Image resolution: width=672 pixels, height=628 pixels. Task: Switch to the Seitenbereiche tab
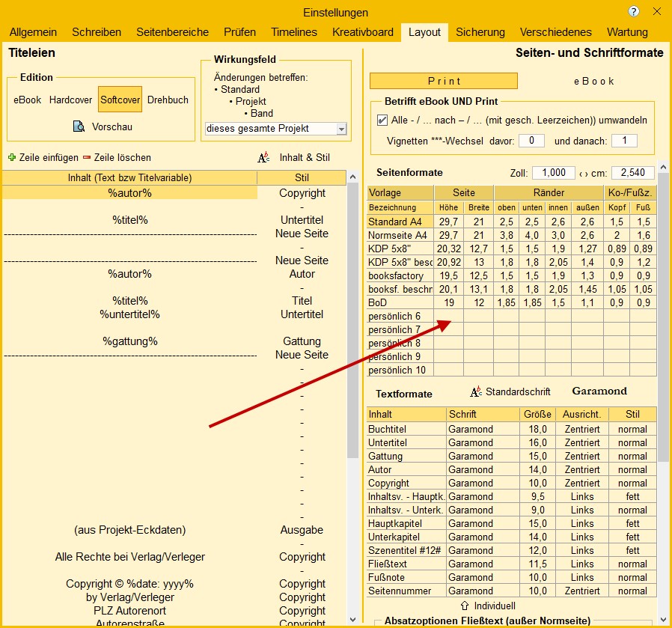tap(172, 32)
